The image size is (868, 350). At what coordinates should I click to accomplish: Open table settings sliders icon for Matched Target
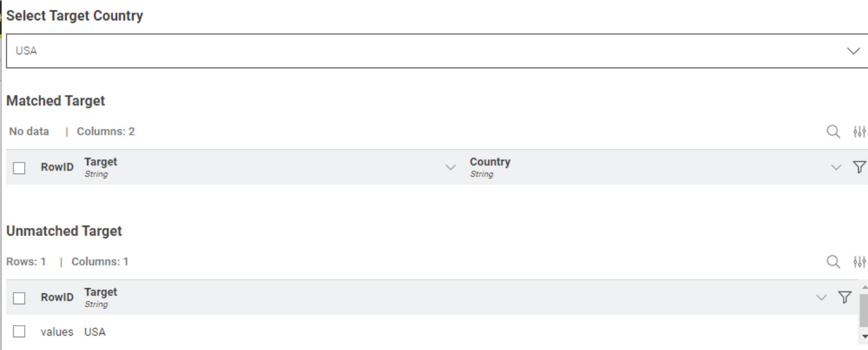[x=860, y=132]
